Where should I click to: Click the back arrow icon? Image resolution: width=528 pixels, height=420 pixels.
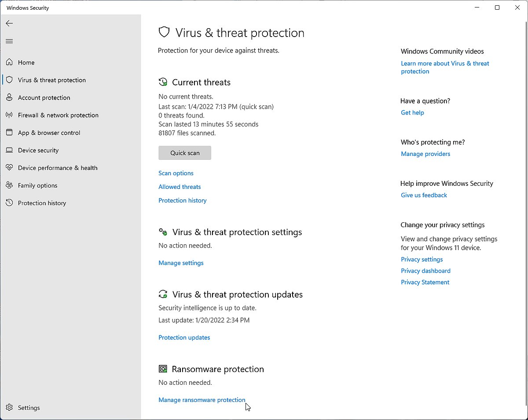pos(9,23)
